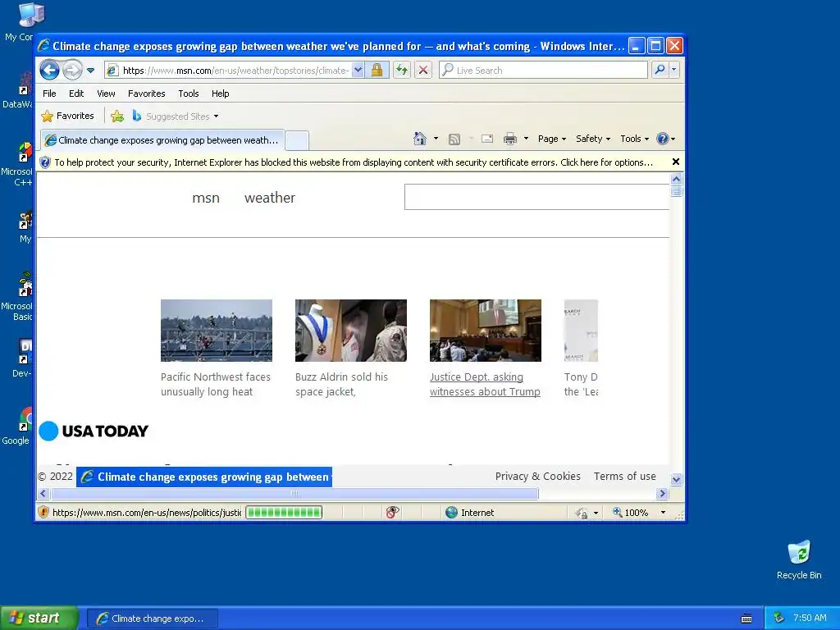The height and width of the screenshot is (630, 840).
Task: Click the Print icon
Action: pos(510,139)
